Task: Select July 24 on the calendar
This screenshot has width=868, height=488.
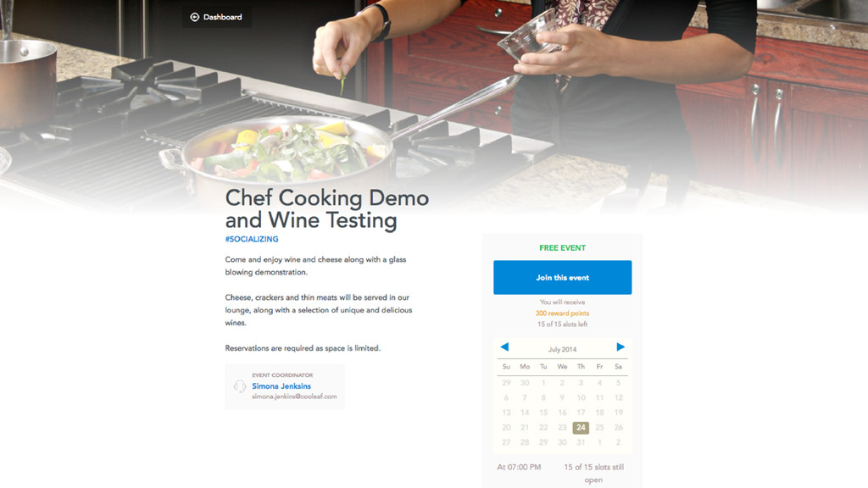Action: (581, 428)
